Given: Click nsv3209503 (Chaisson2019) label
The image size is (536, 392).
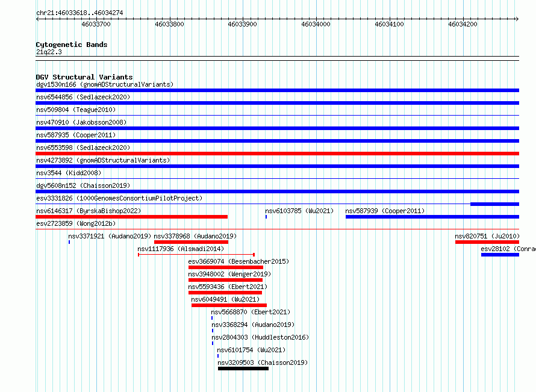Looking at the screenshot, I should click(263, 362).
